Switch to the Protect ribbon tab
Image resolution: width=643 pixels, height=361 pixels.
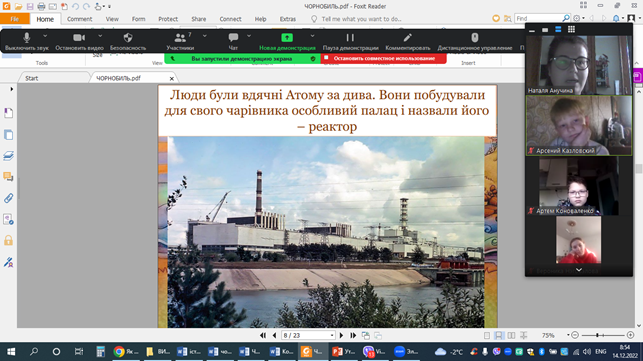(x=168, y=19)
